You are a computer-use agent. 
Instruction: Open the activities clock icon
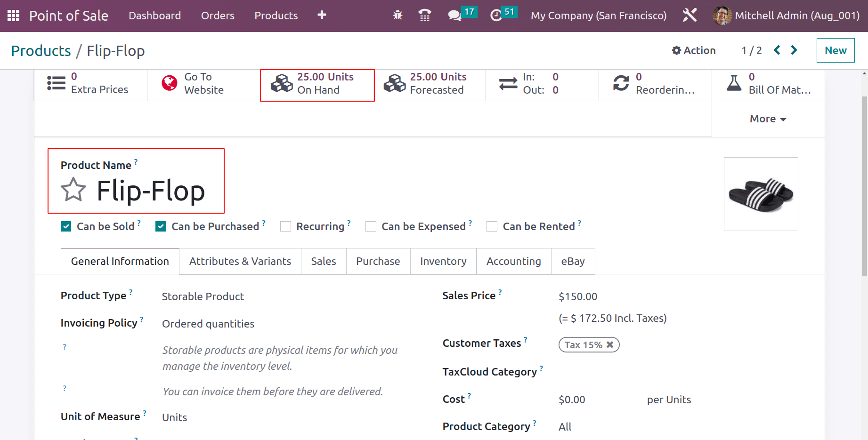496,16
